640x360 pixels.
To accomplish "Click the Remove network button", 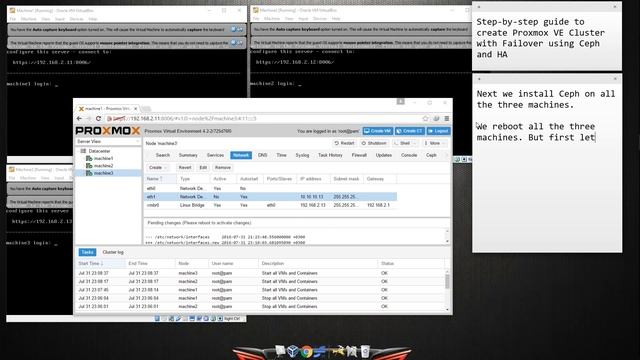I will pyautogui.click(x=222, y=167).
